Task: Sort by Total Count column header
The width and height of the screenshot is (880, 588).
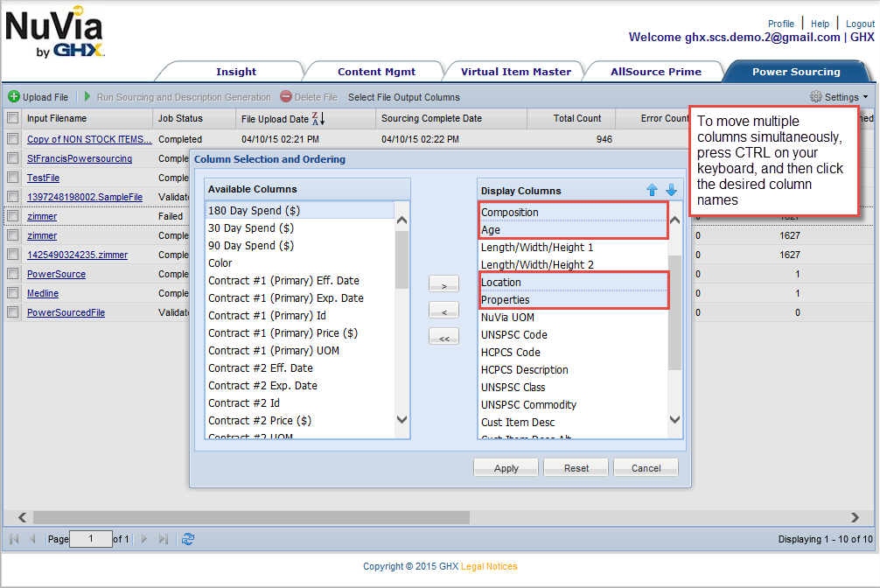Action: [571, 118]
